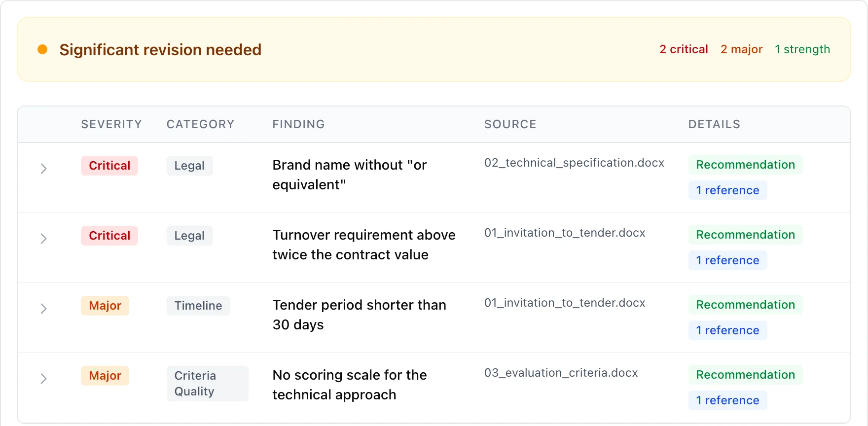
Task: Click finding "Tender period shorter than 30 days"
Action: coord(359,315)
